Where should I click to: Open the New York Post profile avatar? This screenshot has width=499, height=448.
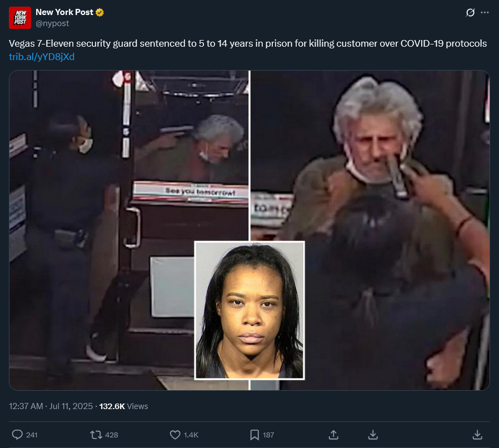point(20,18)
